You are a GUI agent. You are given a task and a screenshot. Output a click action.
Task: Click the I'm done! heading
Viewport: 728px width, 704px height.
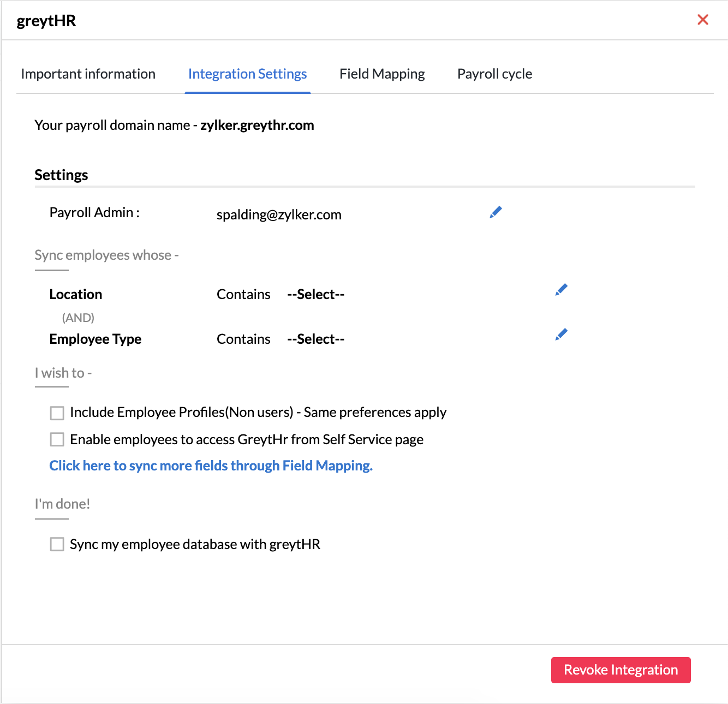click(x=62, y=504)
